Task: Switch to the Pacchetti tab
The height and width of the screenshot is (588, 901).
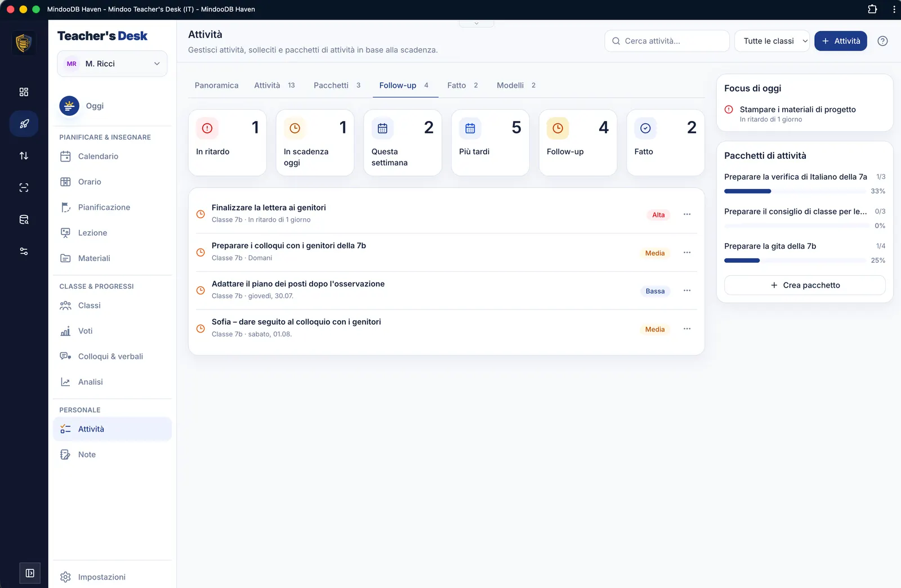Action: point(337,86)
